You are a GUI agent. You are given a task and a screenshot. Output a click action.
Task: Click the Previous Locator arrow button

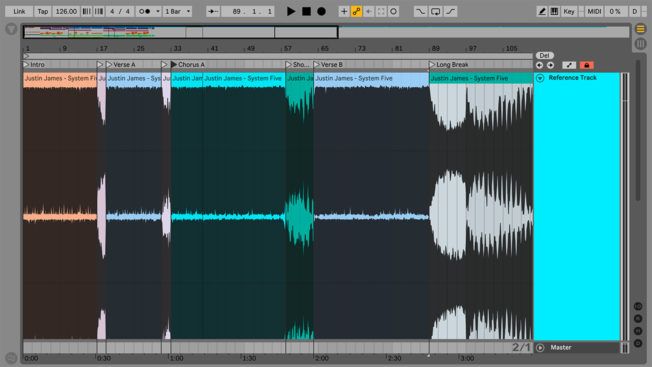pos(539,65)
